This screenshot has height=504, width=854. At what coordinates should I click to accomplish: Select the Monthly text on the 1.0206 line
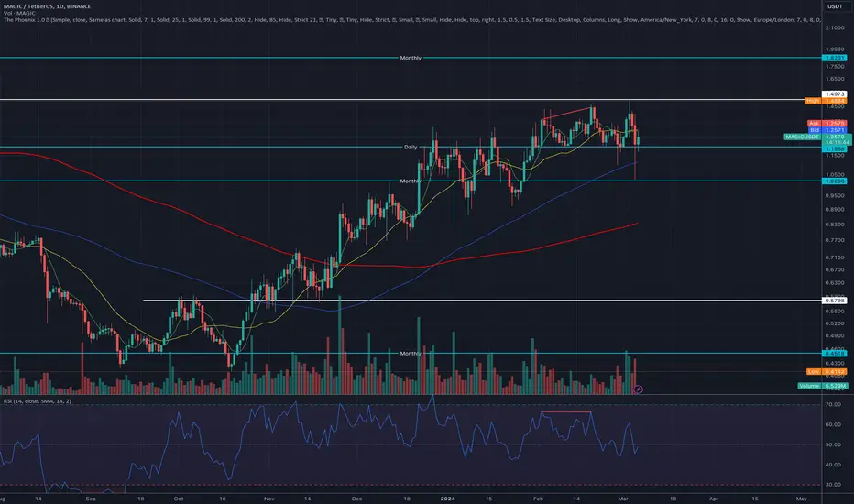click(x=411, y=181)
